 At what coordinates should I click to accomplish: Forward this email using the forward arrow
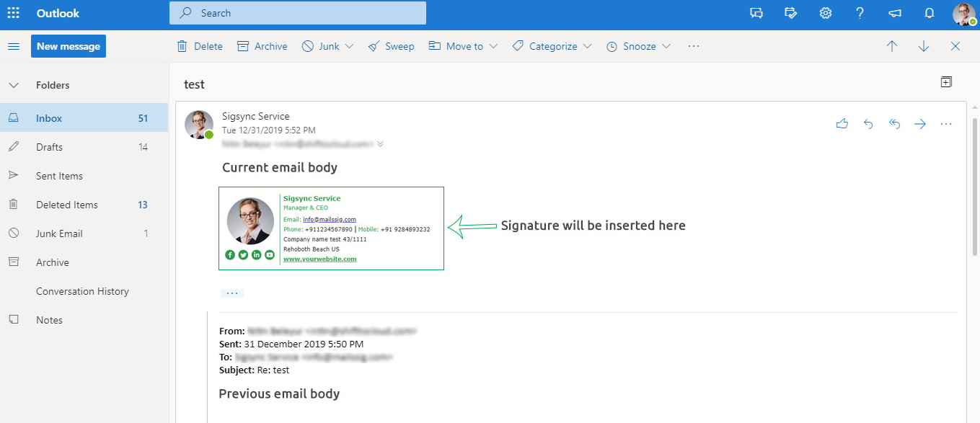tap(920, 124)
